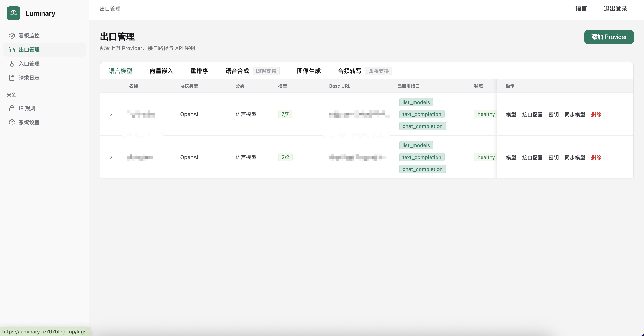Viewport: 644px width, 336px height.
Task: Click the IP 规则 lock icon
Action: [12, 108]
